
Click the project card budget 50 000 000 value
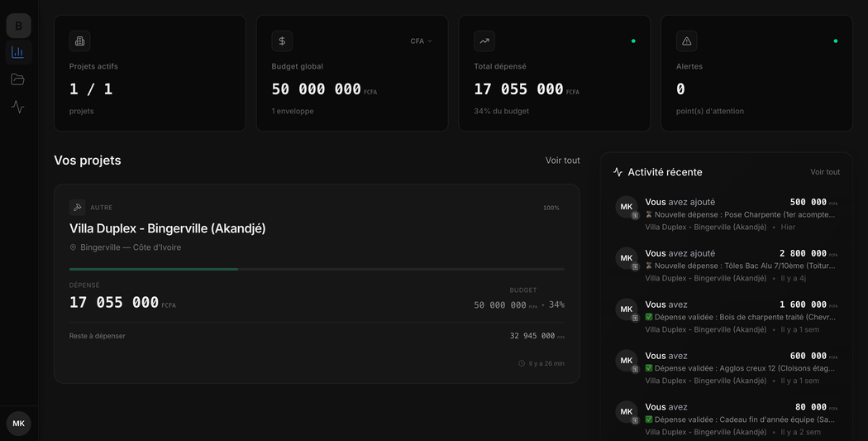(x=500, y=304)
